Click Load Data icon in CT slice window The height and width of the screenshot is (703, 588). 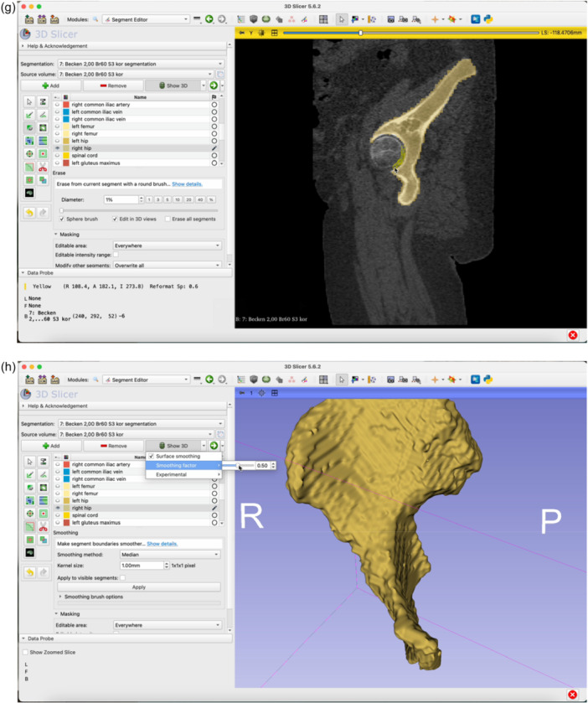pyautogui.click(x=29, y=19)
